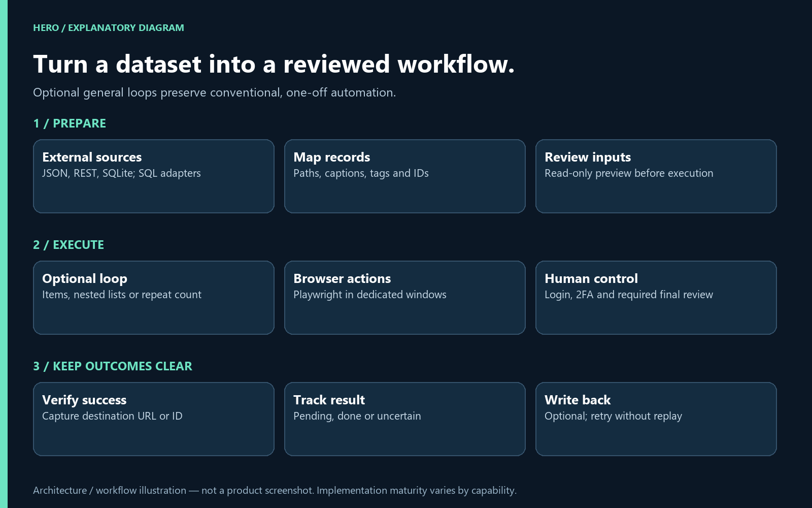The height and width of the screenshot is (508, 812).
Task: Click 'Login, 2FA and required final review' text
Action: point(629,295)
